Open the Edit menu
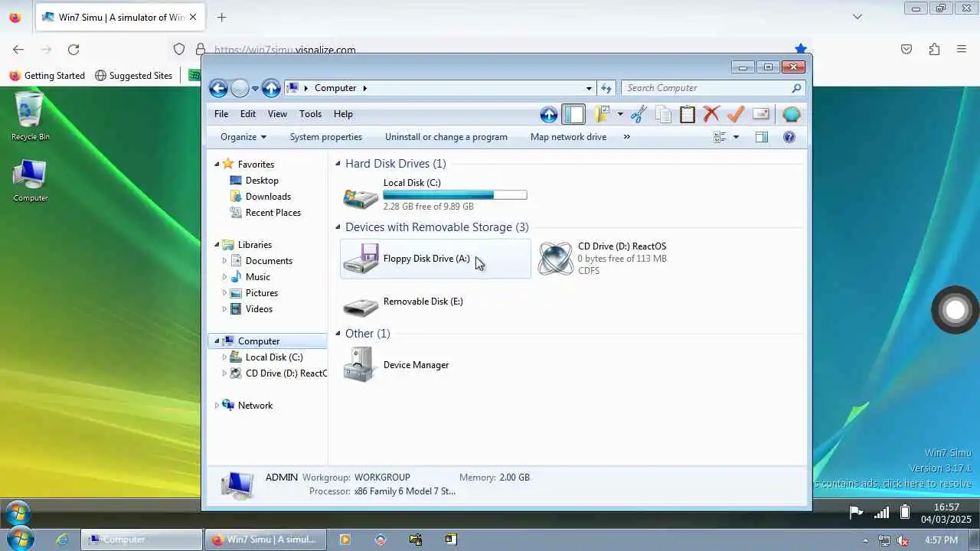Screen dimensions: 980x551 tap(248, 114)
